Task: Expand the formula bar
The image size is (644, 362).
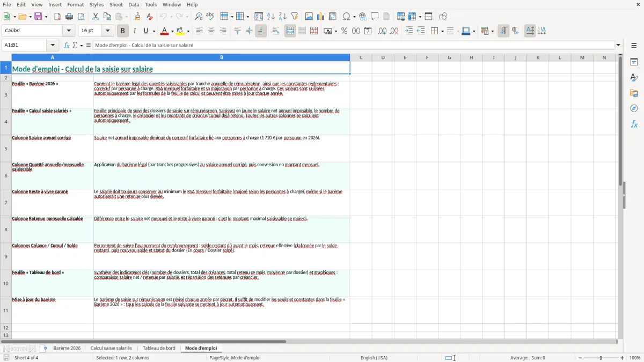Action: pos(618,45)
